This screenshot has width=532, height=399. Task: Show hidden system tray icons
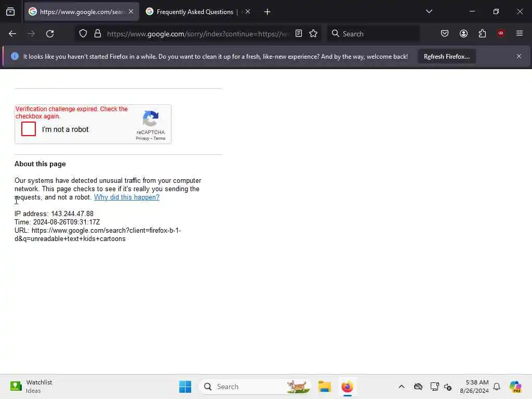tap(402, 387)
